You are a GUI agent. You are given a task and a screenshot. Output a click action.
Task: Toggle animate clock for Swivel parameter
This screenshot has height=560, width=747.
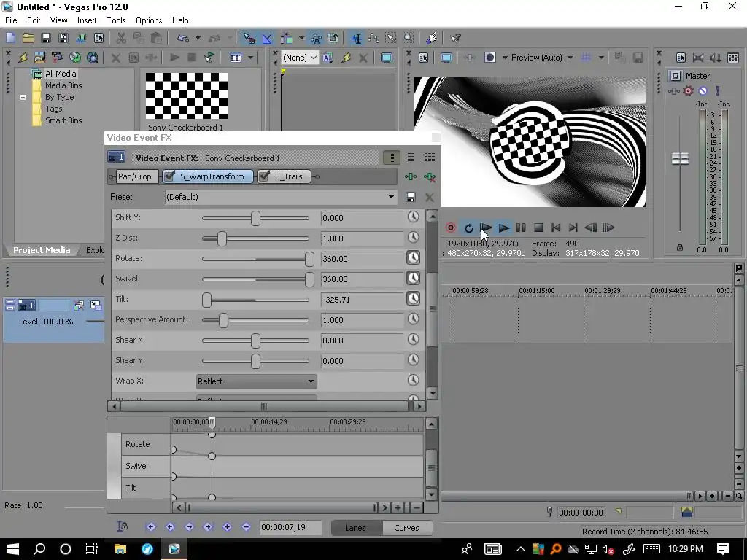click(x=413, y=279)
